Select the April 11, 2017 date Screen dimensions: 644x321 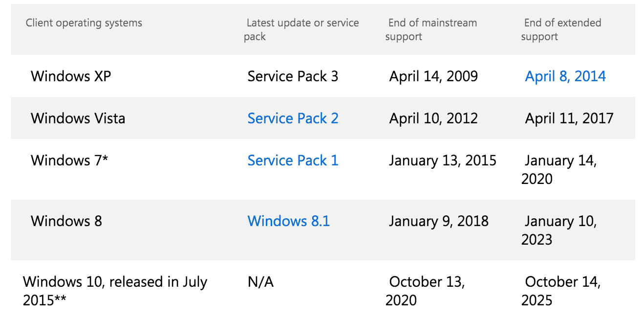pyautogui.click(x=569, y=118)
